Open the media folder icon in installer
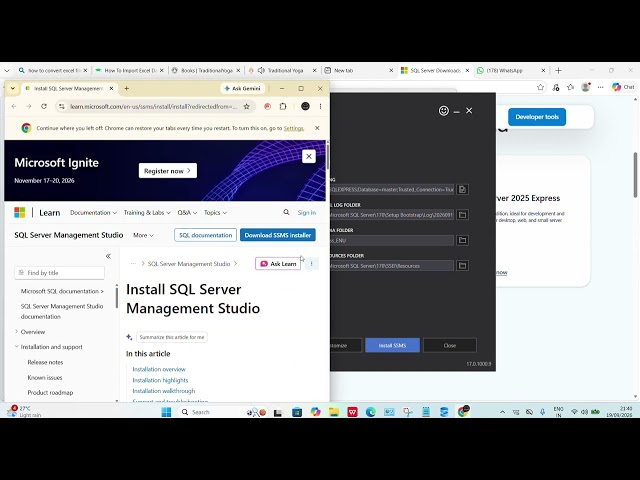The image size is (640, 480). (x=462, y=240)
